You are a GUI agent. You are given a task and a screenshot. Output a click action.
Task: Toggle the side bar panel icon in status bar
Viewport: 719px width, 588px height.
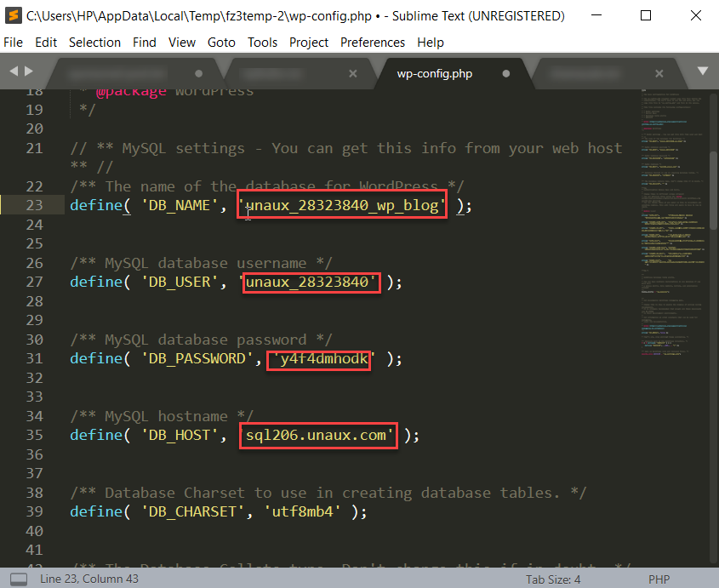pyautogui.click(x=19, y=579)
